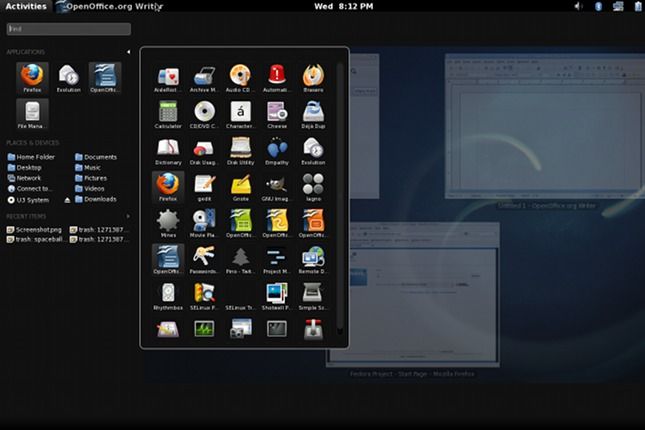This screenshot has width=645, height=430.
Task: Open GNU Image Manipulation Program
Action: pyautogui.click(x=276, y=187)
